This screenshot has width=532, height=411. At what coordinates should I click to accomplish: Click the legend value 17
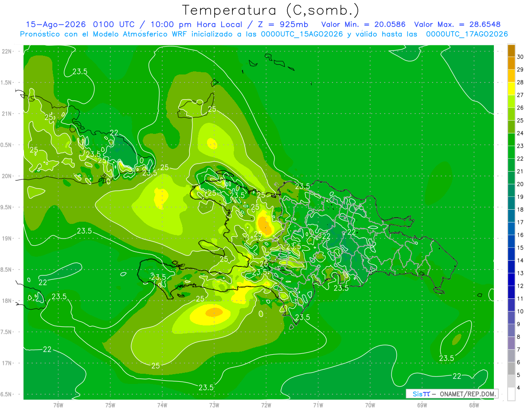(520, 222)
